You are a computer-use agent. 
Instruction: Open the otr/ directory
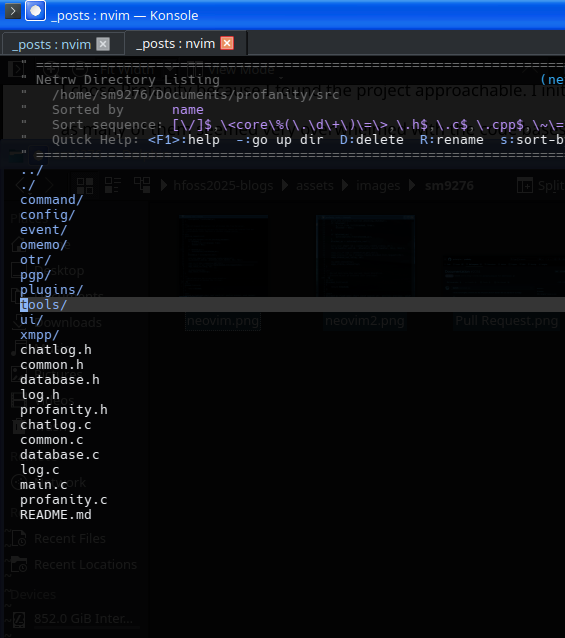point(36,260)
